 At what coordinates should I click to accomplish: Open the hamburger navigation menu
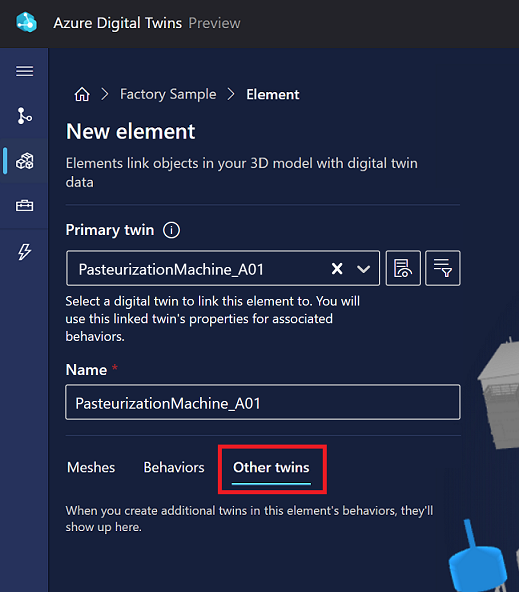click(x=24, y=71)
